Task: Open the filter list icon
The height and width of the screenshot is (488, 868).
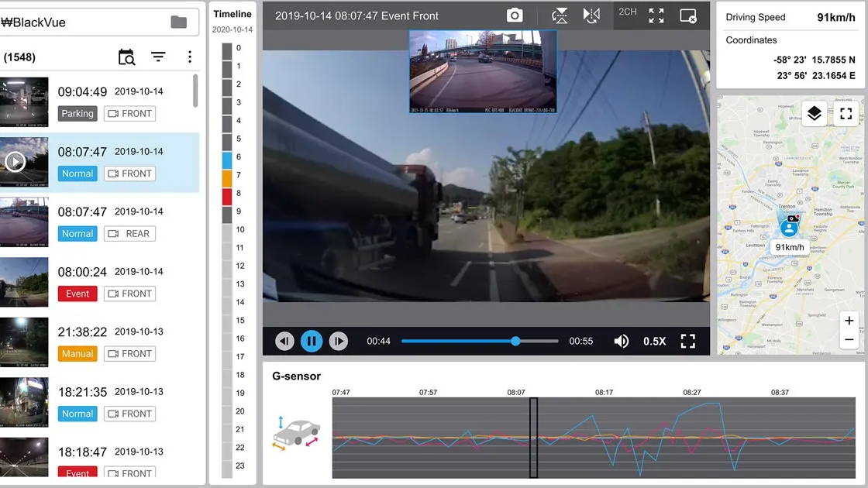Action: (x=158, y=57)
